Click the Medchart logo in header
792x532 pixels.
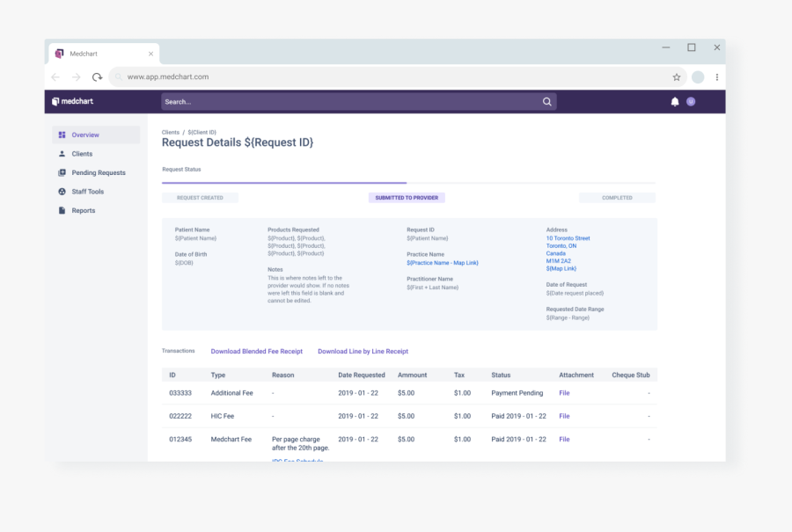(x=72, y=102)
